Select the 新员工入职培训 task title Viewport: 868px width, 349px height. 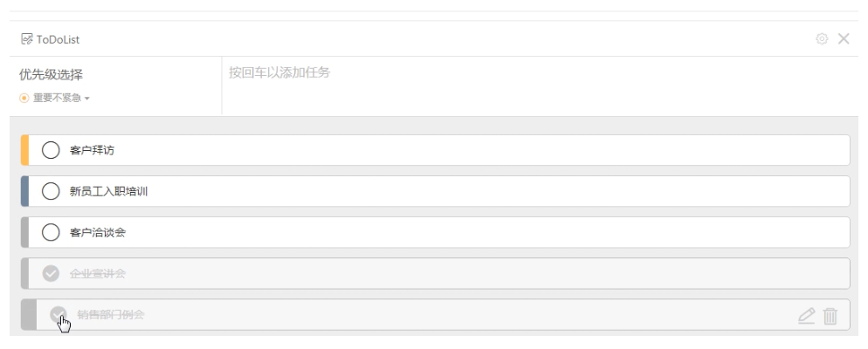point(108,191)
